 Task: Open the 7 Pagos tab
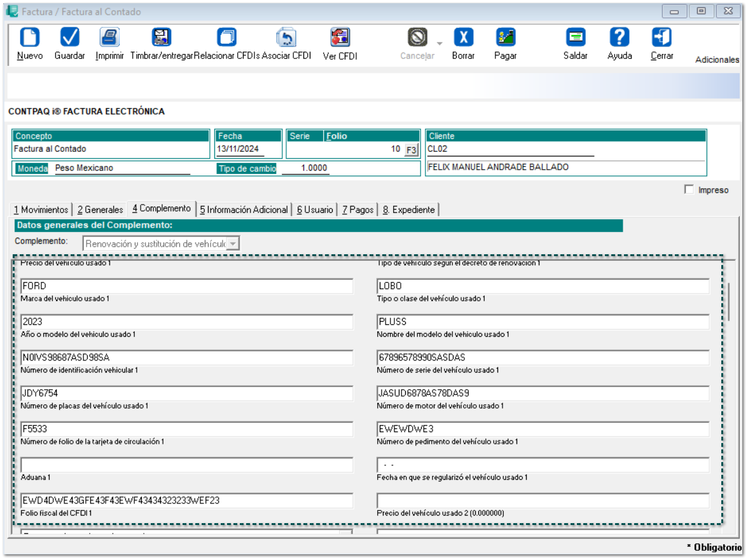(x=357, y=209)
